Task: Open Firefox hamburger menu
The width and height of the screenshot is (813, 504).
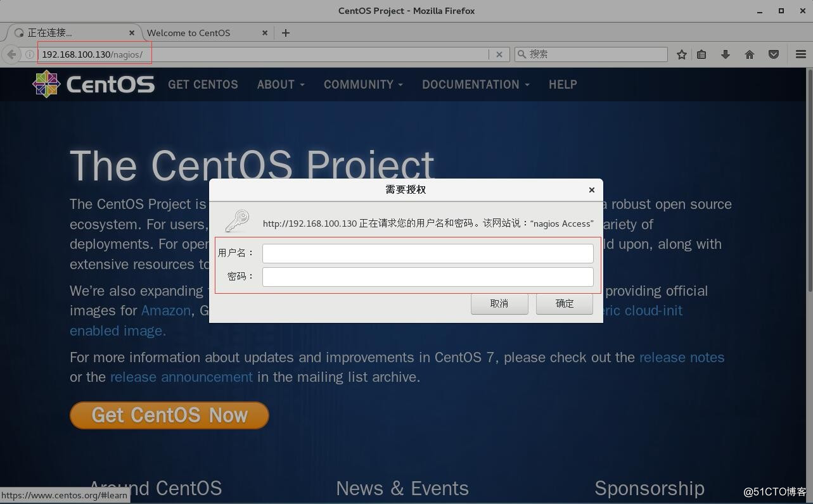Action: pyautogui.click(x=800, y=54)
